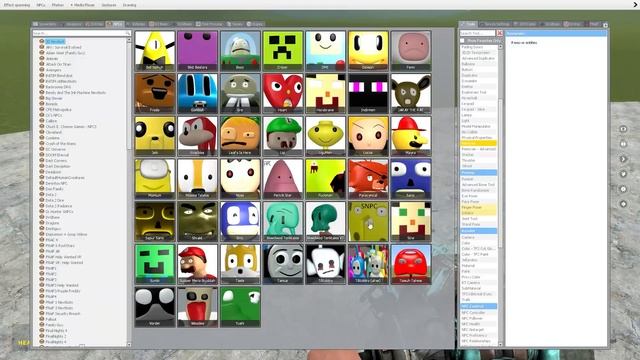Select the SpongeBob SNPC thumbnail
This screenshot has height=360, width=640.
(368, 221)
